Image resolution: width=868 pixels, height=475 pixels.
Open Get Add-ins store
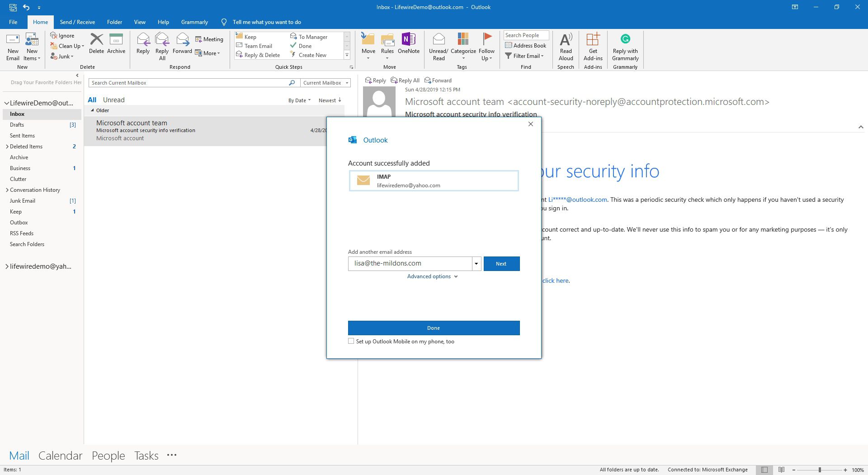point(593,47)
